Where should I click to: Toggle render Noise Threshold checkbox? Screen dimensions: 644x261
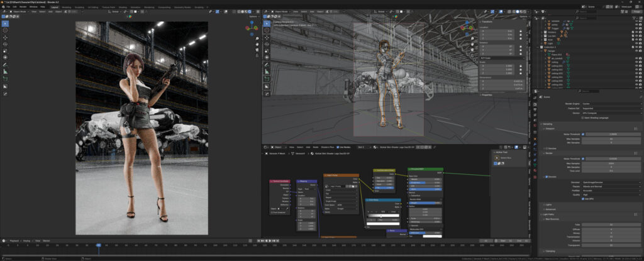(x=583, y=158)
